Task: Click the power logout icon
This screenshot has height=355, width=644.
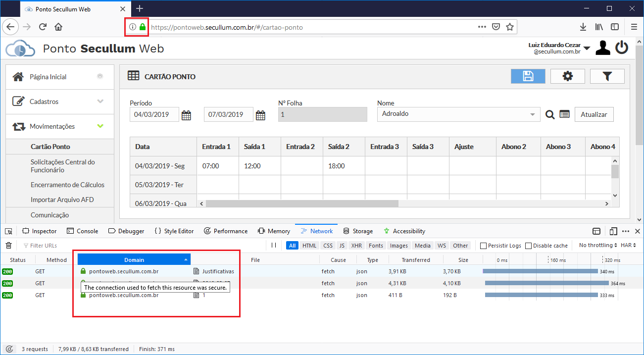Action: point(622,48)
